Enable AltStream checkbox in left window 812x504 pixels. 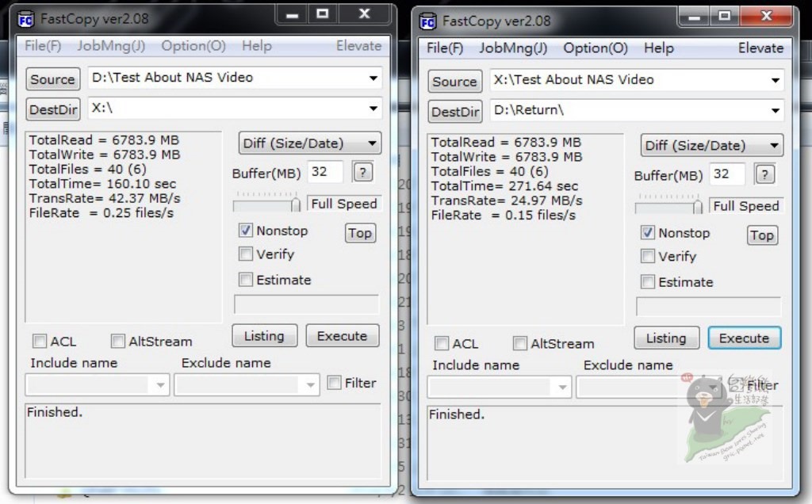(118, 341)
